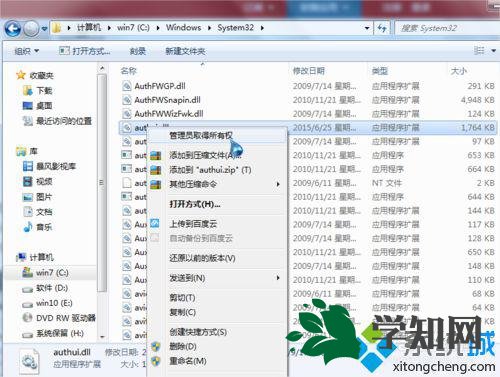Click the navigation pane scrollbar thumb
500x377 pixels.
(x=102, y=183)
